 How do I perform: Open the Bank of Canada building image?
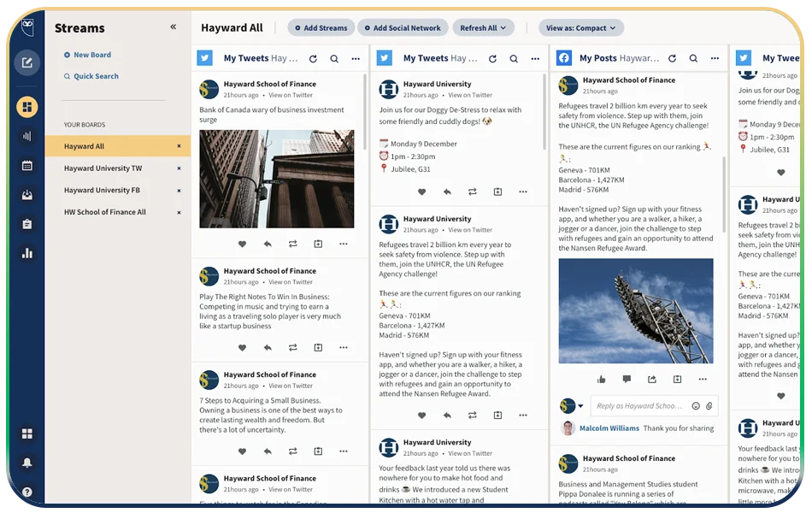pos(277,179)
